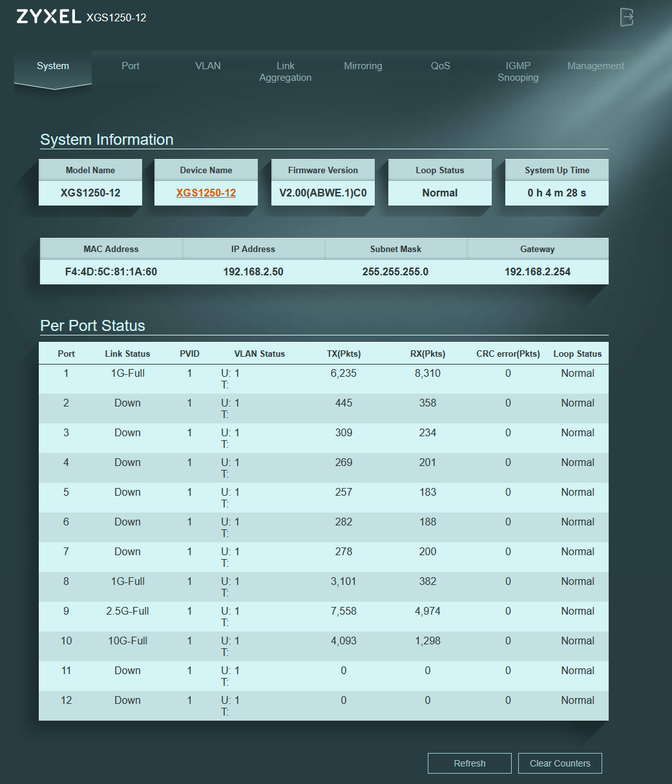
Task: Switch to the Port tab
Action: coord(131,66)
